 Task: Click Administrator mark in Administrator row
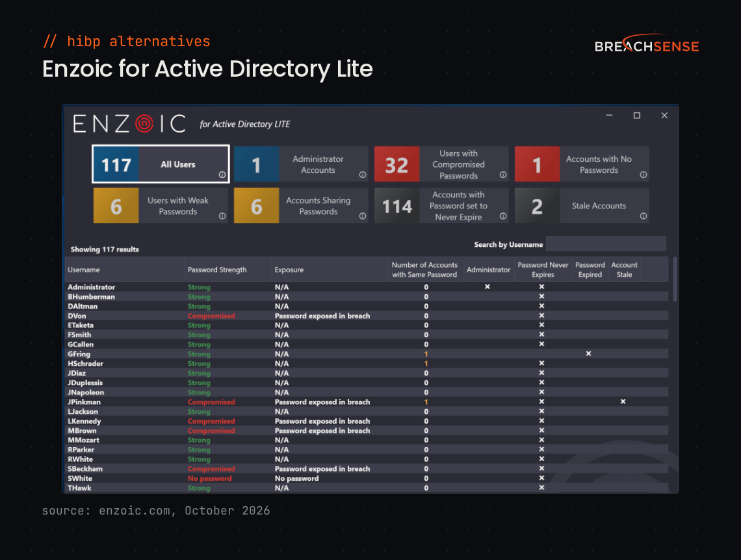click(x=487, y=286)
